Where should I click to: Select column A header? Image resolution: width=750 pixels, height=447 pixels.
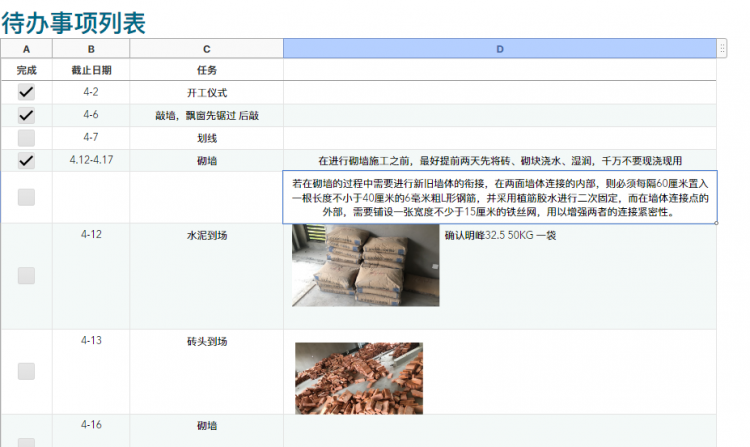(x=26, y=49)
